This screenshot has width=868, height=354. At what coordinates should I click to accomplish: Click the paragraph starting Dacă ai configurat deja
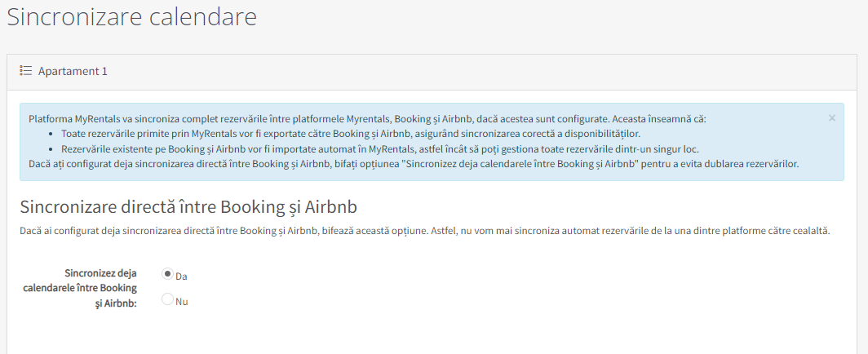click(x=425, y=231)
